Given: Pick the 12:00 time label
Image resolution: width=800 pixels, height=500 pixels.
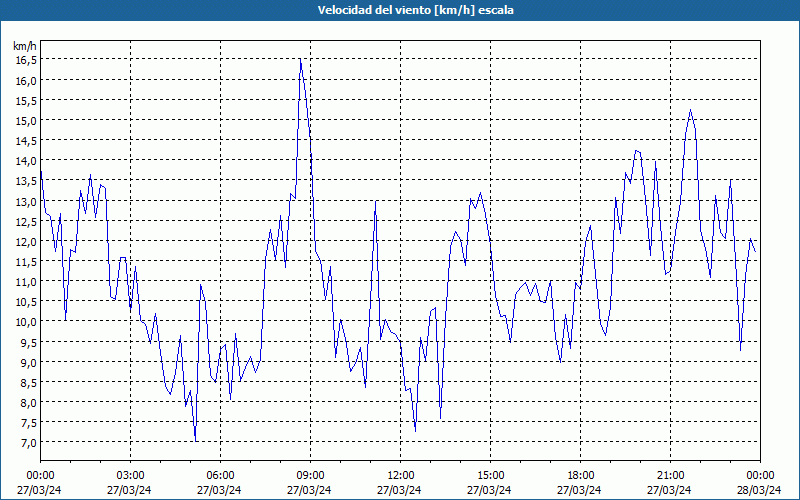Looking at the screenshot, I should click(x=401, y=476).
